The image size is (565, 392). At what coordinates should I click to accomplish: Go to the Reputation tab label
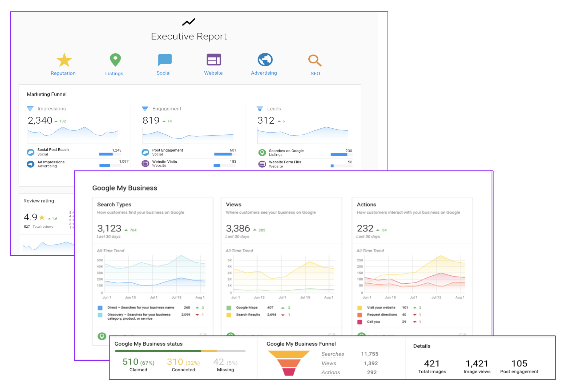[63, 73]
